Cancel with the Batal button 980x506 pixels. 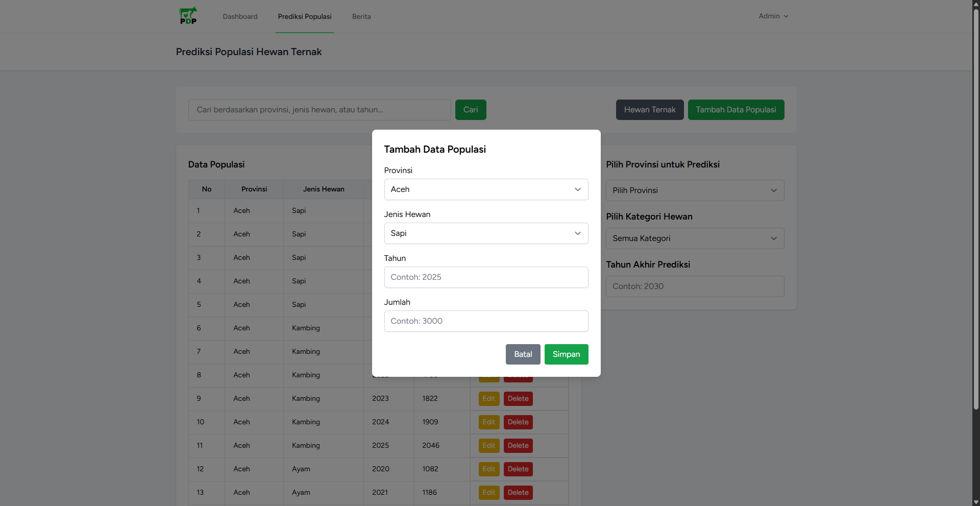coord(523,354)
